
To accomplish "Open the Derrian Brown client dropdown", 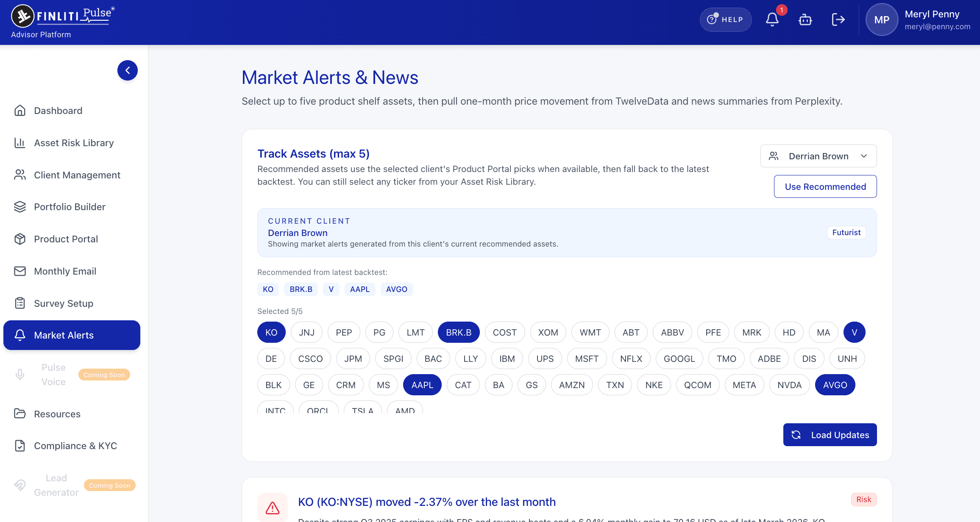I will (818, 156).
